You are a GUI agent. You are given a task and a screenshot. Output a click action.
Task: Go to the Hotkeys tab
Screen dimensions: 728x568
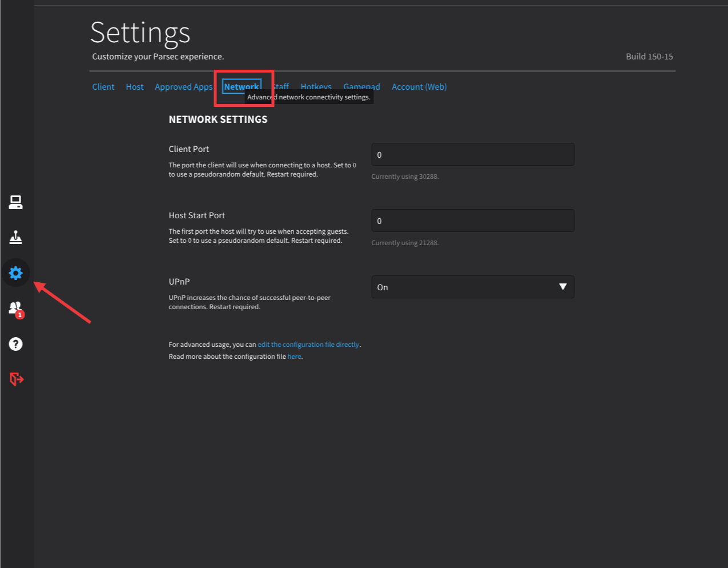click(316, 86)
